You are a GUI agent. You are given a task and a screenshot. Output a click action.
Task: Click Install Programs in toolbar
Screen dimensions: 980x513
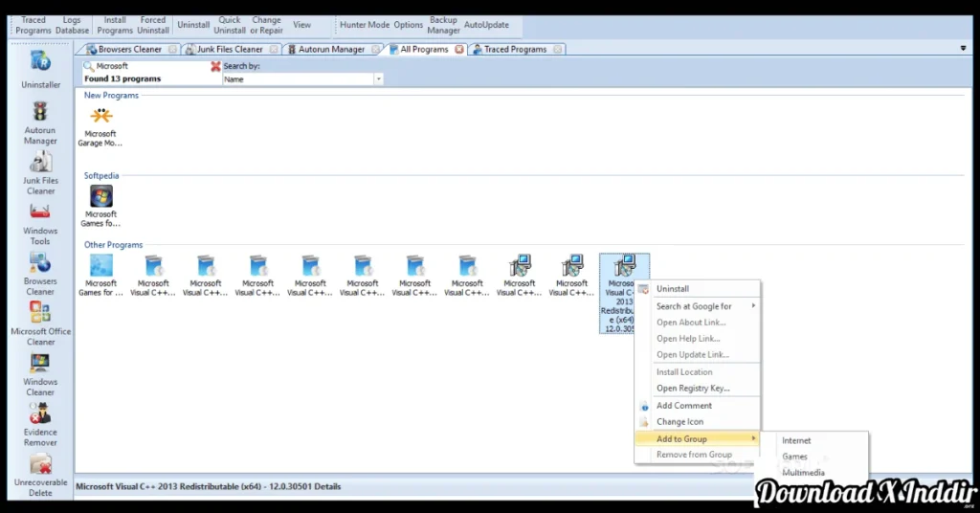[x=115, y=25]
